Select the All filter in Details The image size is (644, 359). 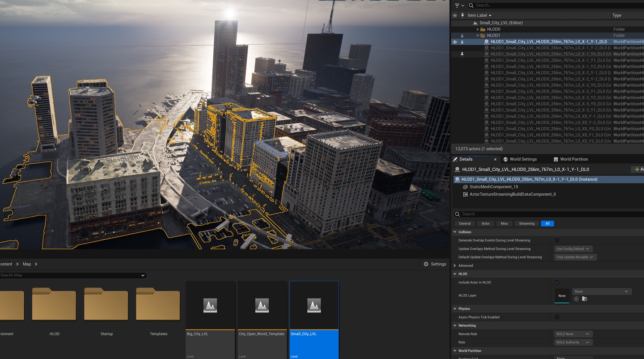tap(547, 224)
